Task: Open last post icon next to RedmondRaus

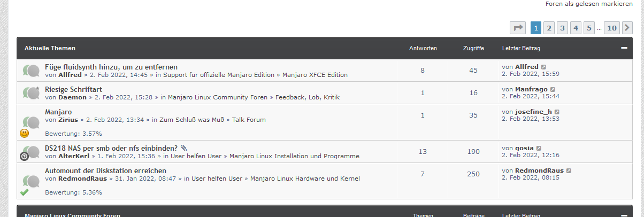Action: tap(569, 170)
